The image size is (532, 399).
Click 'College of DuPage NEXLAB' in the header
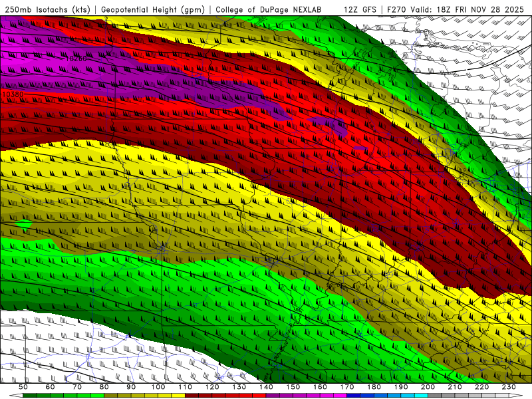[x=268, y=9]
